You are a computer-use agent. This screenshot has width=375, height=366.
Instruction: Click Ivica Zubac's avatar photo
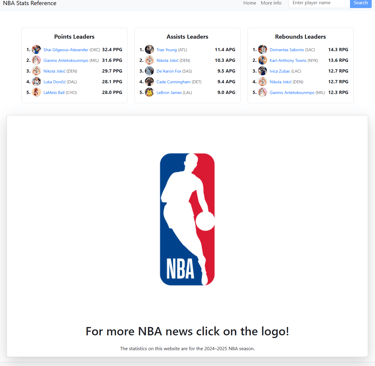[263, 71]
